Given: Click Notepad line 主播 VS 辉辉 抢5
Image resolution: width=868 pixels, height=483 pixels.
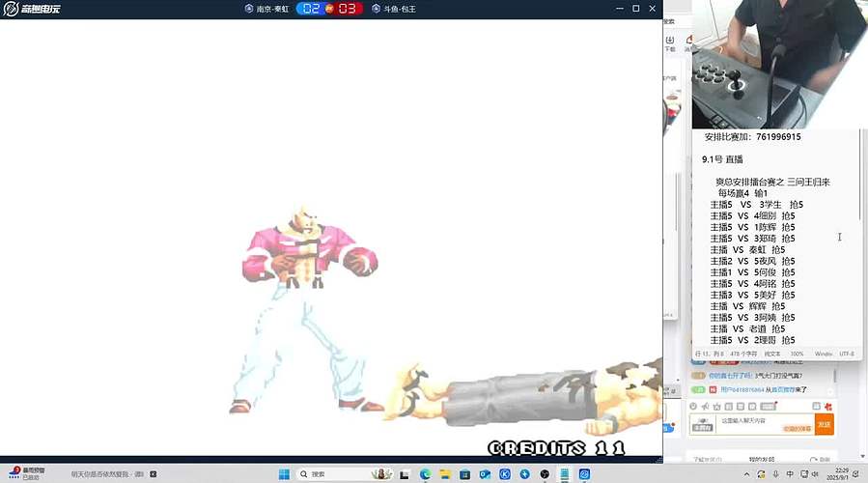Looking at the screenshot, I should 747,306.
